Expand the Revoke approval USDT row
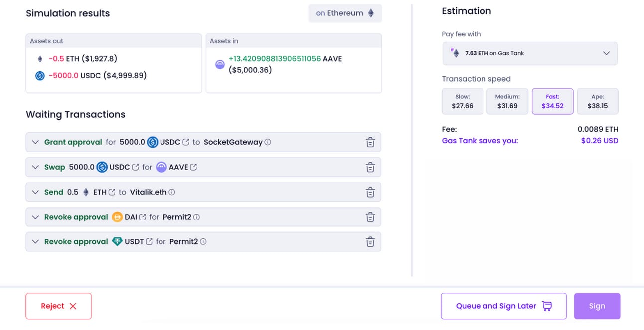Image resolution: width=644 pixels, height=330 pixels. point(35,242)
